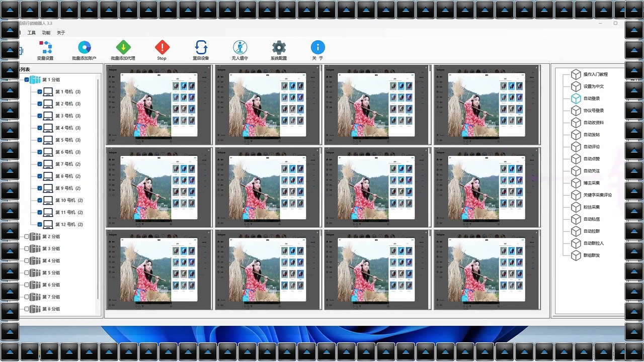Open the 关于 menu in the menu bar
644x362 pixels.
coord(61,33)
